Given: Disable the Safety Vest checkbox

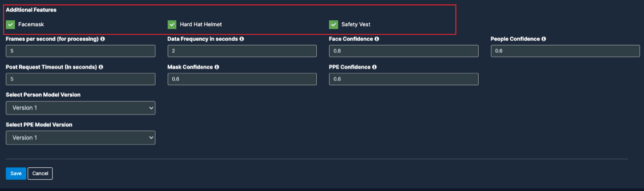Looking at the screenshot, I should pos(334,24).
